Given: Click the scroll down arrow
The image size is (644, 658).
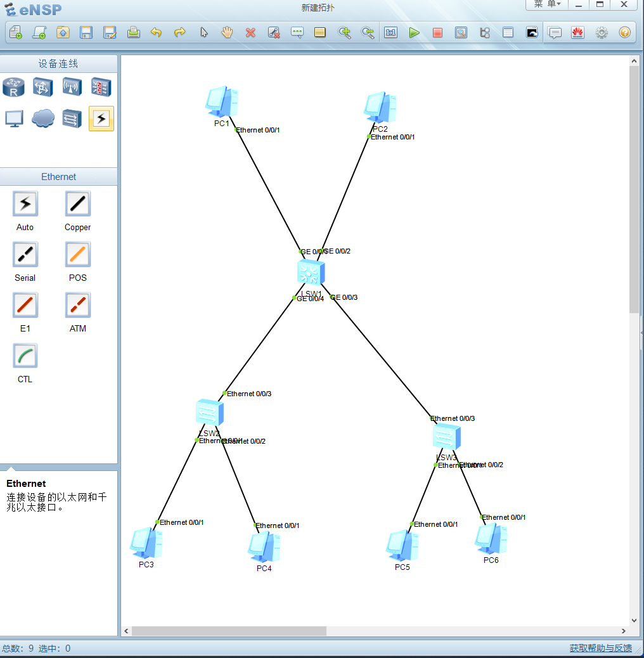Looking at the screenshot, I should pos(634,620).
